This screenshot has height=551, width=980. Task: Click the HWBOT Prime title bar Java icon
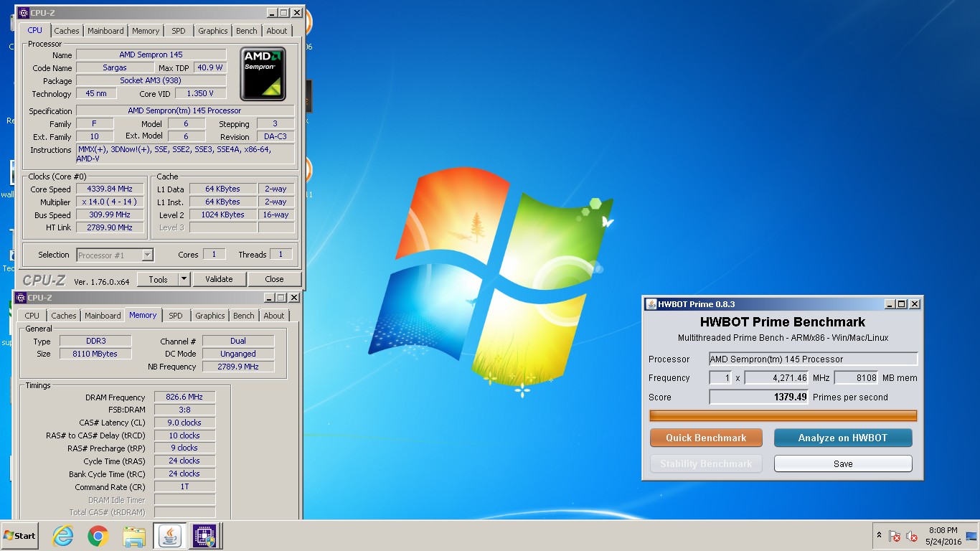[x=651, y=304]
